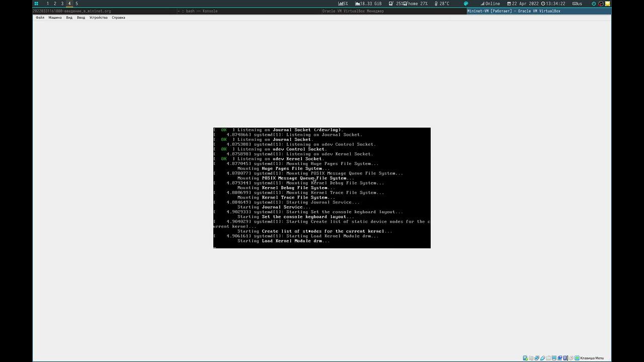Open the Машина menu
This screenshot has height=362, width=644.
(55, 18)
